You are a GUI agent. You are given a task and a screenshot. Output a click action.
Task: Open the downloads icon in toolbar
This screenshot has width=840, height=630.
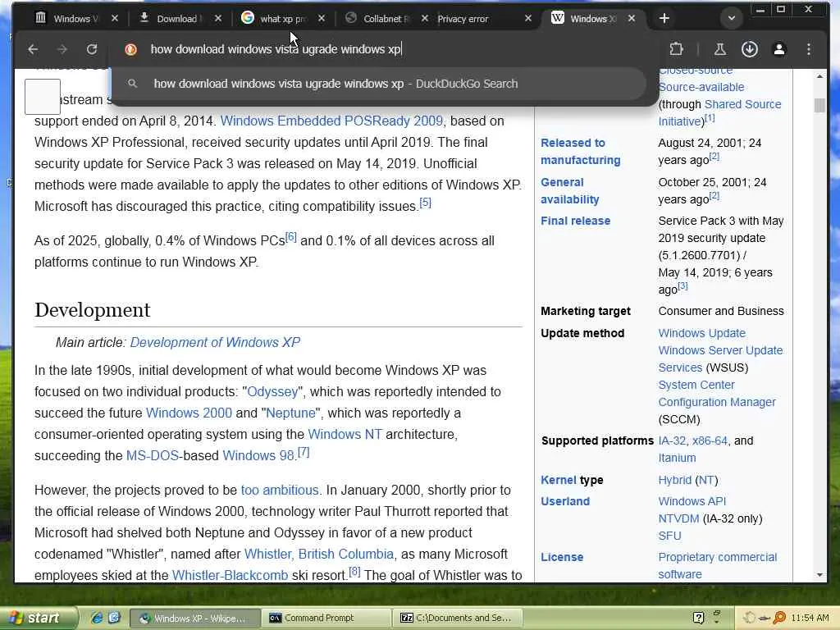(x=750, y=49)
